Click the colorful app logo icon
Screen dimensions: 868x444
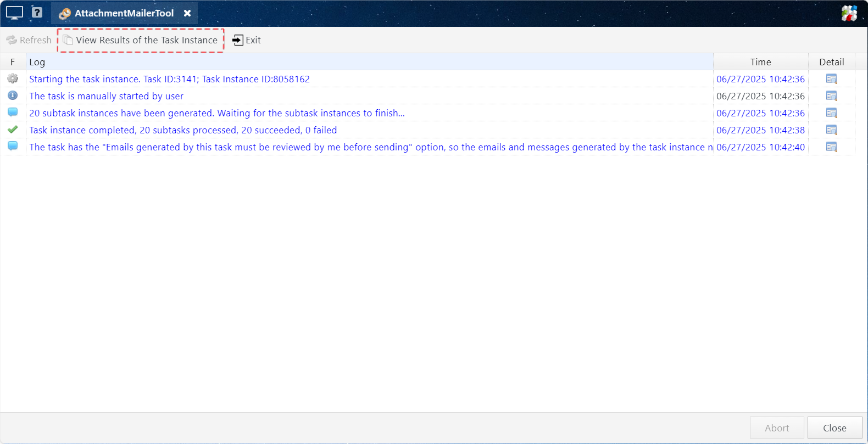pyautogui.click(x=849, y=13)
